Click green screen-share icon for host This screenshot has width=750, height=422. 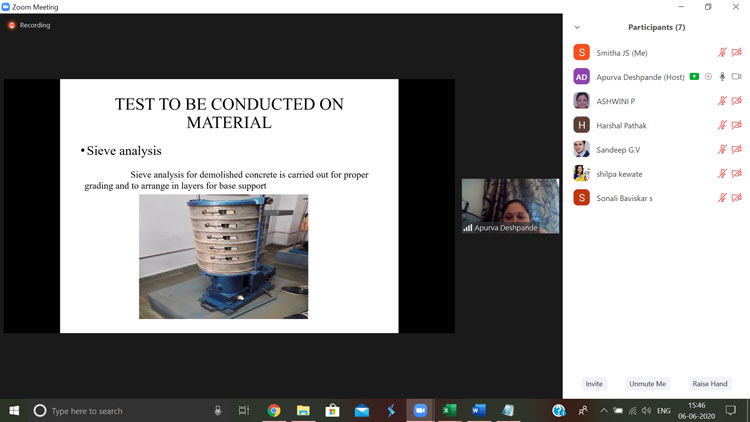click(694, 77)
